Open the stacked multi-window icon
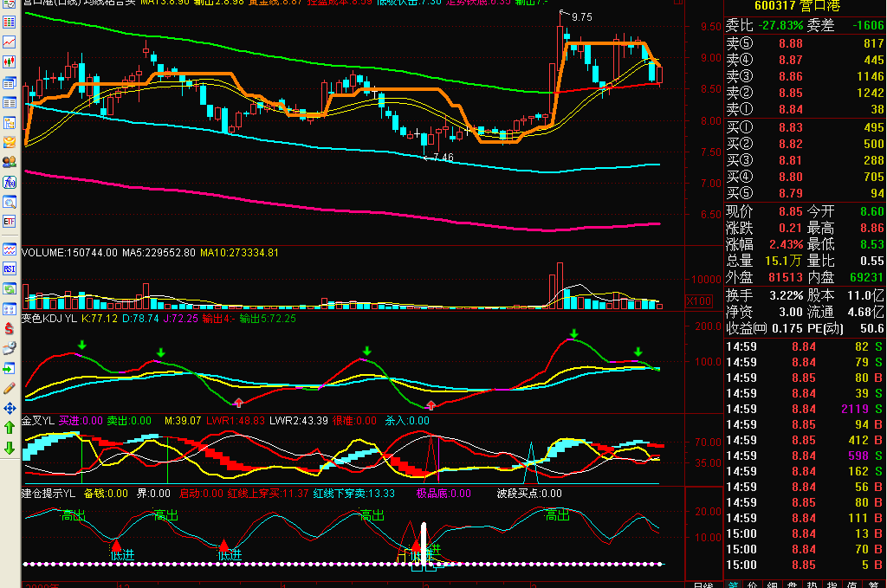This screenshot has width=887, height=588. click(9, 83)
